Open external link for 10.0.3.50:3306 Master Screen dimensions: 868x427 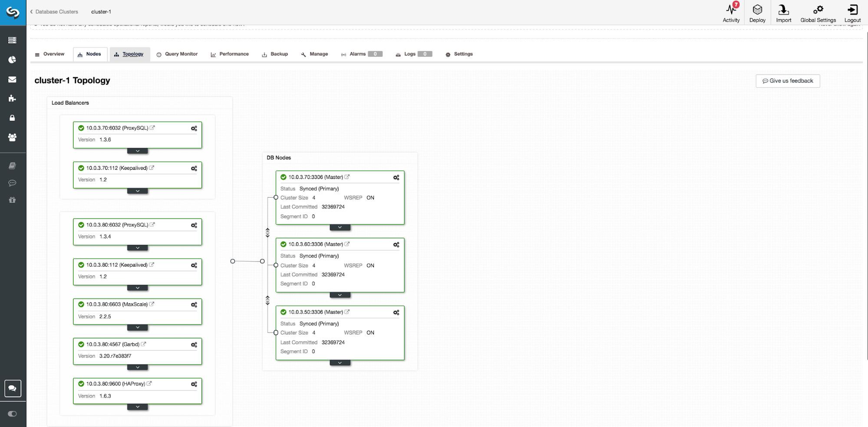347,312
